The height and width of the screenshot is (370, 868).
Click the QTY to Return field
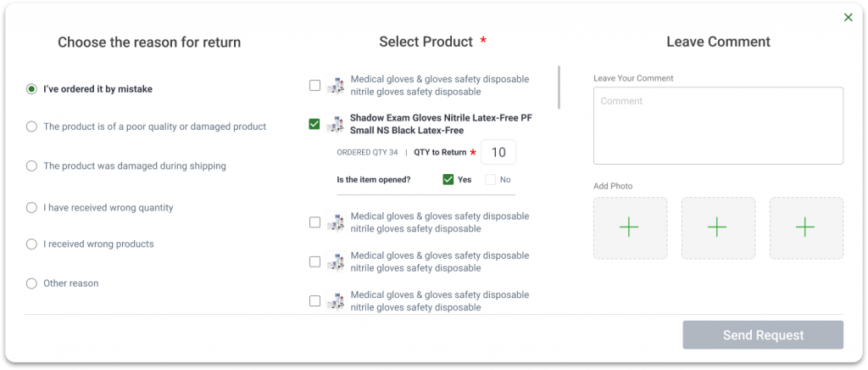498,153
